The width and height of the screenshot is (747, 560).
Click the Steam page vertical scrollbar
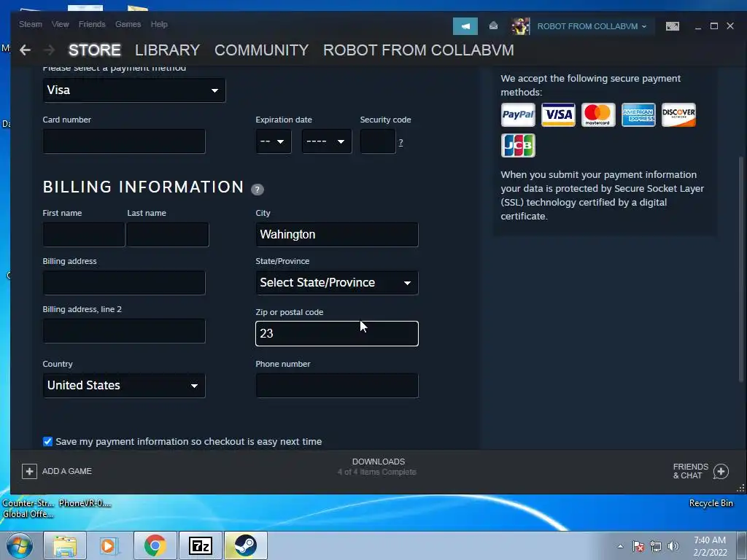point(741,269)
